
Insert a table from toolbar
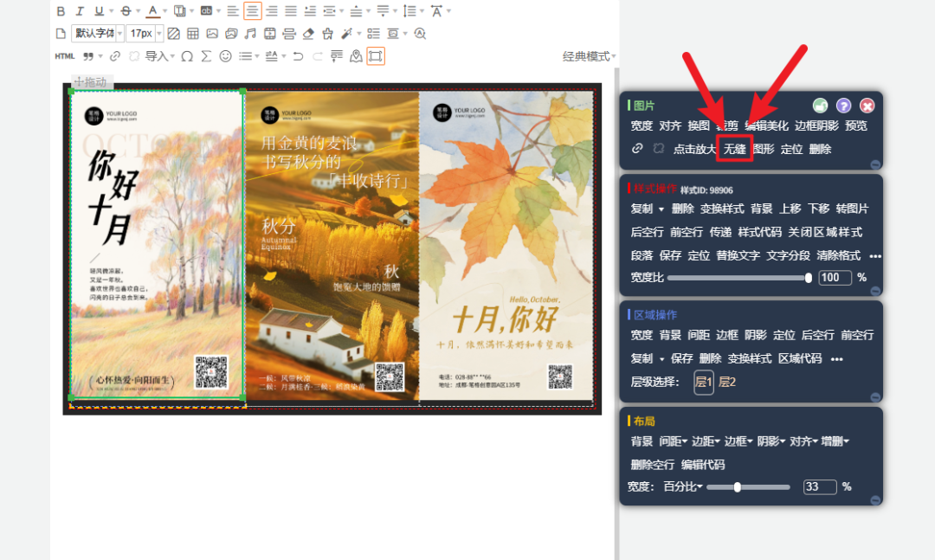point(192,34)
